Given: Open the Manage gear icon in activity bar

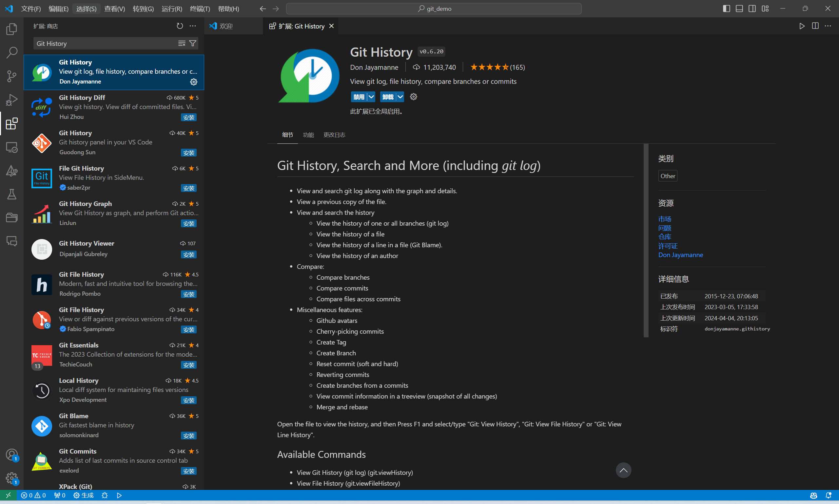Looking at the screenshot, I should 11,477.
